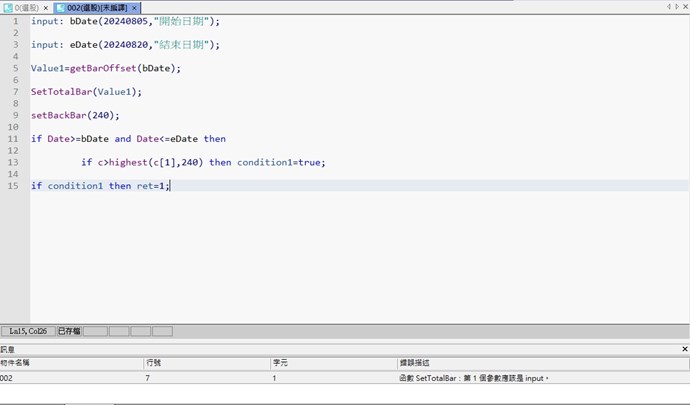Click the 已存檔 status bar field
This screenshot has height=405, width=690.
point(68,331)
